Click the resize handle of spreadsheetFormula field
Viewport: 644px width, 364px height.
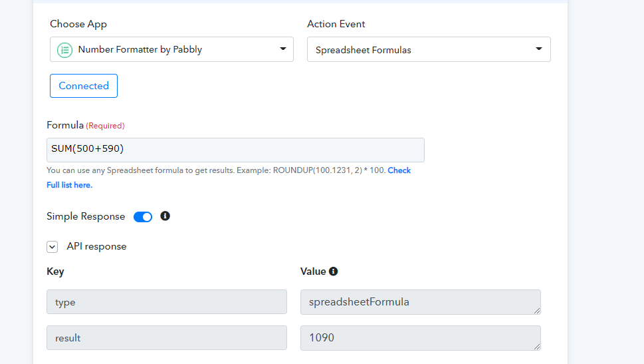pos(537,311)
